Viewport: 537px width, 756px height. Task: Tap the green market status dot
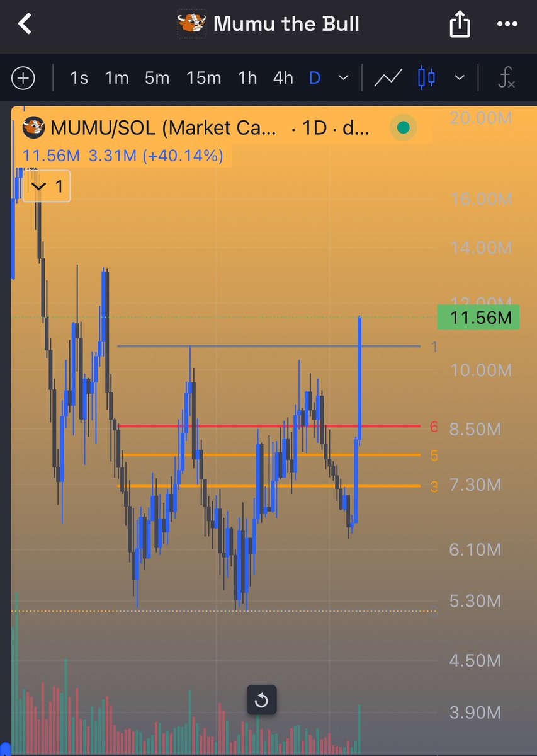tap(404, 129)
